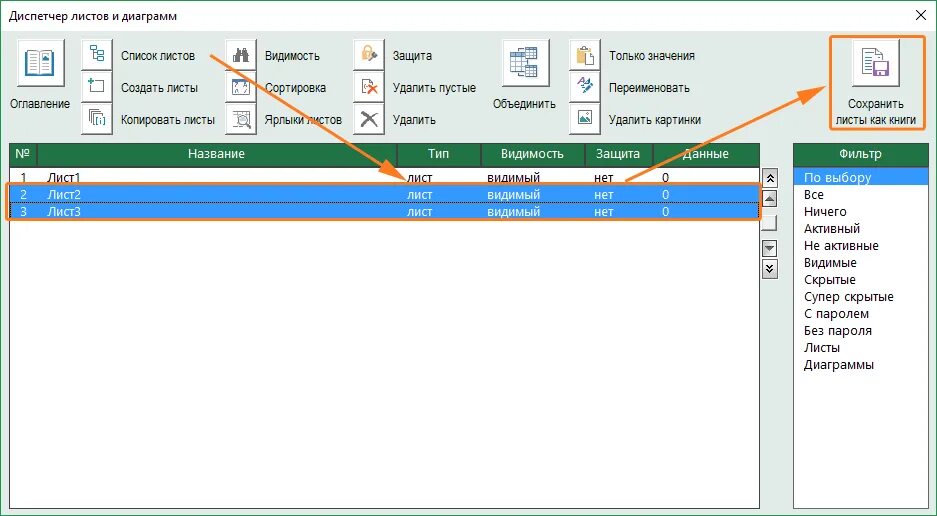The width and height of the screenshot is (937, 516).
Task: Select filter option Супер скрытые
Action: 861,297
